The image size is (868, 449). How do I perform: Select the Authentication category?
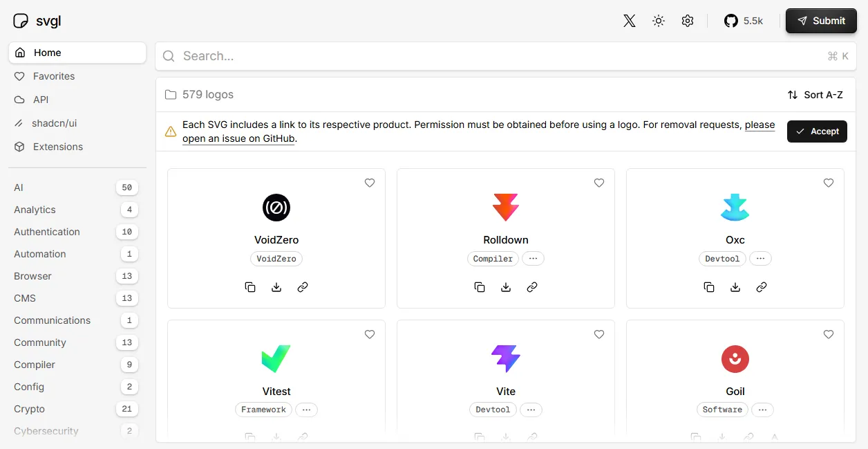coord(47,232)
